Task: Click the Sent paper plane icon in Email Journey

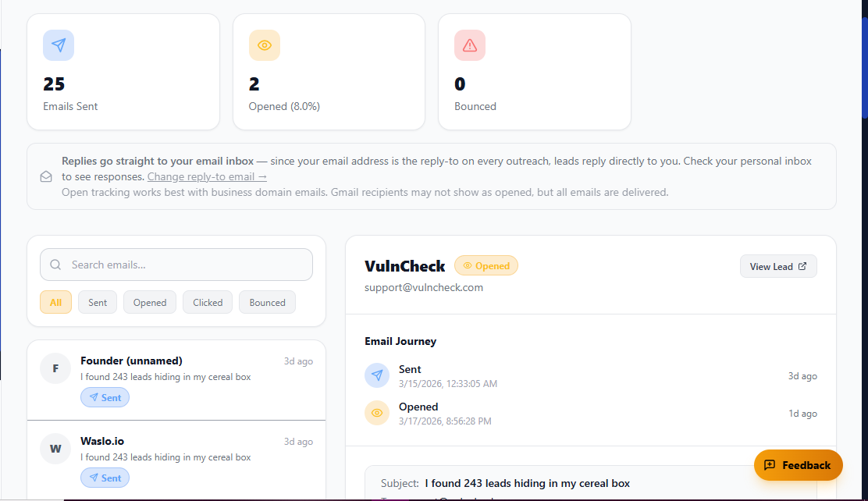Action: 377,375
